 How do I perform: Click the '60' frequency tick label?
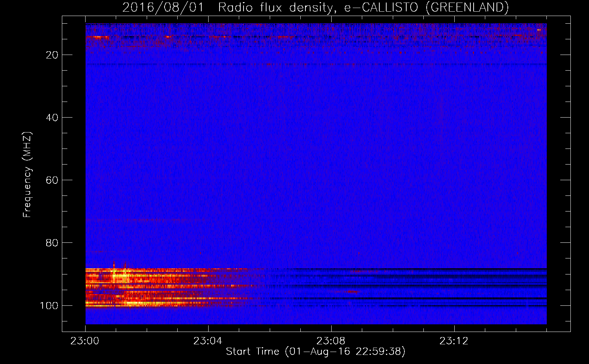coord(52,180)
